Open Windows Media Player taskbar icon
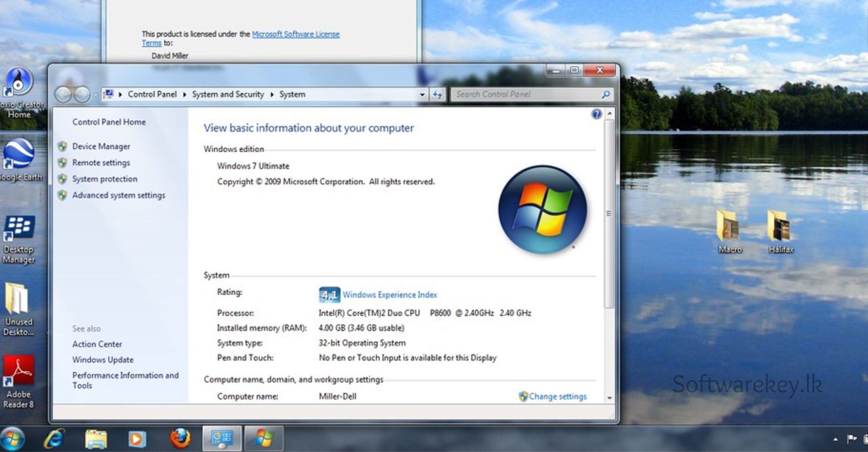The image size is (868, 452). [x=137, y=439]
